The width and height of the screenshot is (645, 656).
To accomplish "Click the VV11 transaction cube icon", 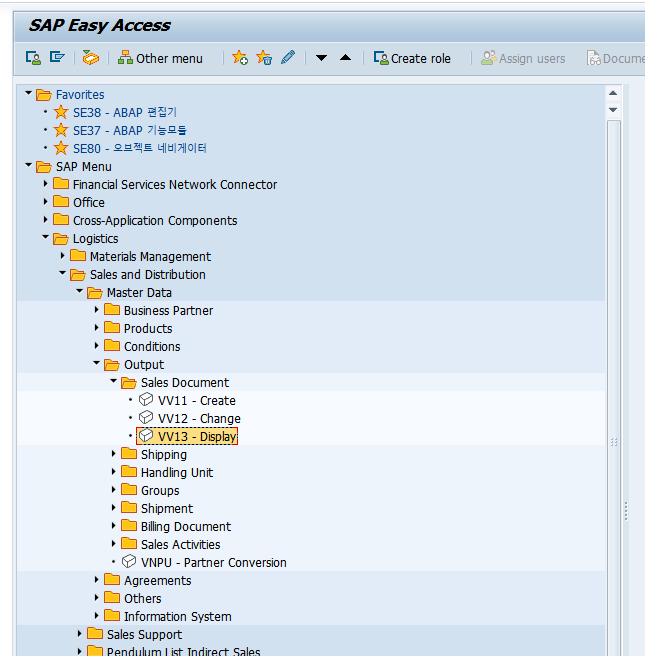I will [x=146, y=400].
